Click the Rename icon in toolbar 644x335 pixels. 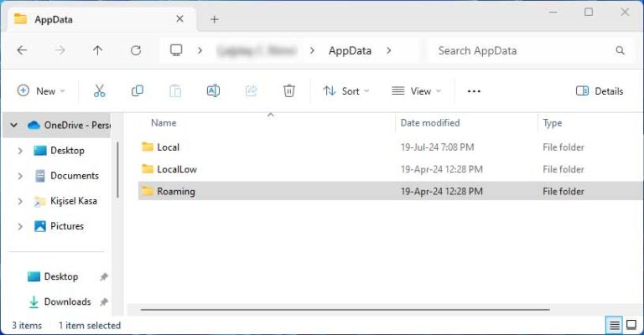pos(213,90)
